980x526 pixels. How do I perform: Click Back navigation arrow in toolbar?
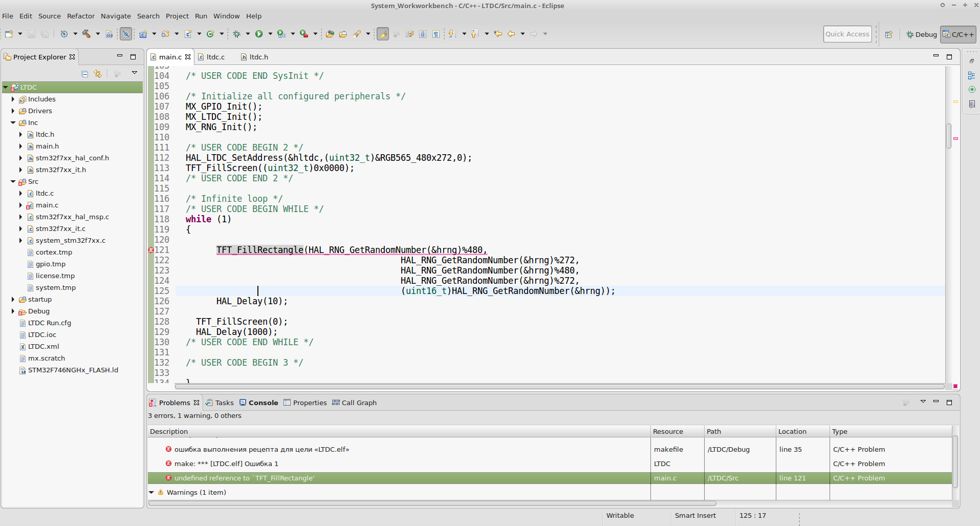(x=511, y=34)
